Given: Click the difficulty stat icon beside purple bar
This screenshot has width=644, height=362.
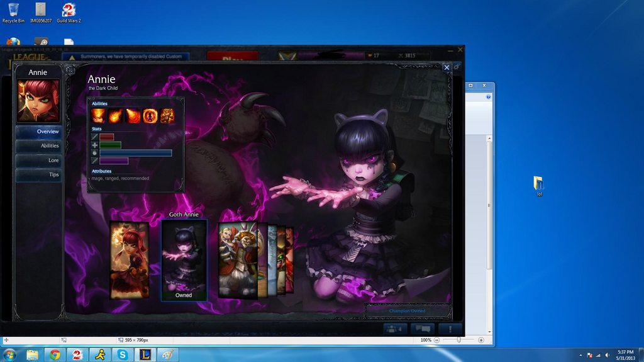Looking at the screenshot, I should [95, 161].
